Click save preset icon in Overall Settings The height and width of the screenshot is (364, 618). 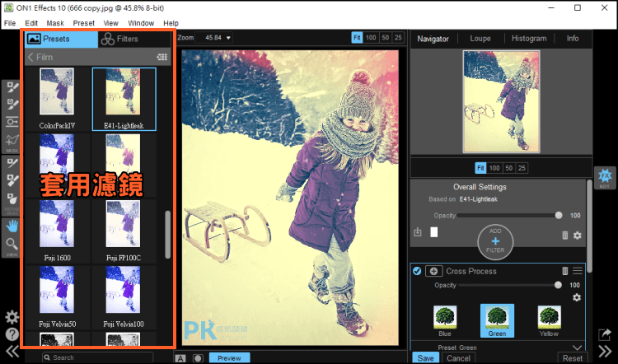coord(418,232)
